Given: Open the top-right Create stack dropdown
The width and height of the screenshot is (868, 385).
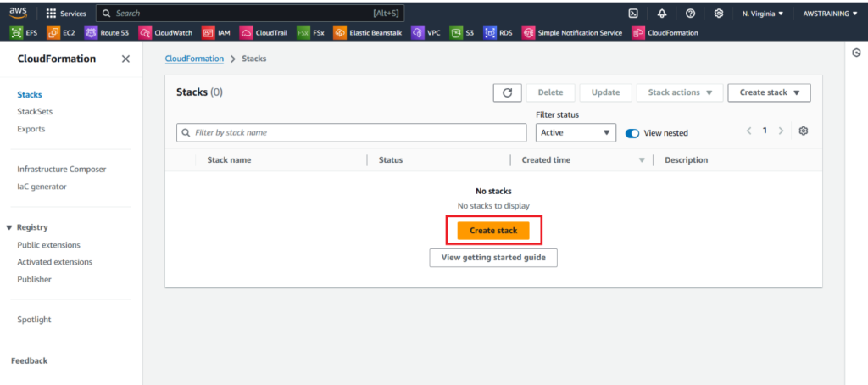Looking at the screenshot, I should pyautogui.click(x=769, y=92).
